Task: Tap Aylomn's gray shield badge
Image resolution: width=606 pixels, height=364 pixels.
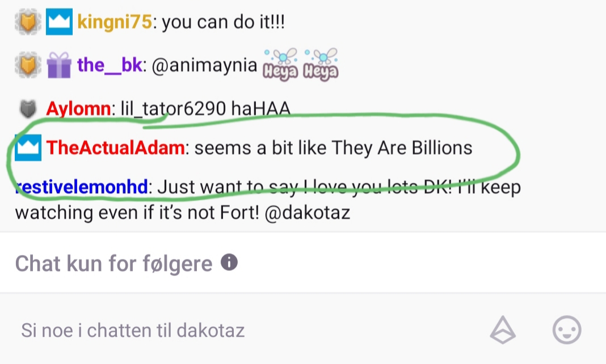Action: tap(28, 108)
